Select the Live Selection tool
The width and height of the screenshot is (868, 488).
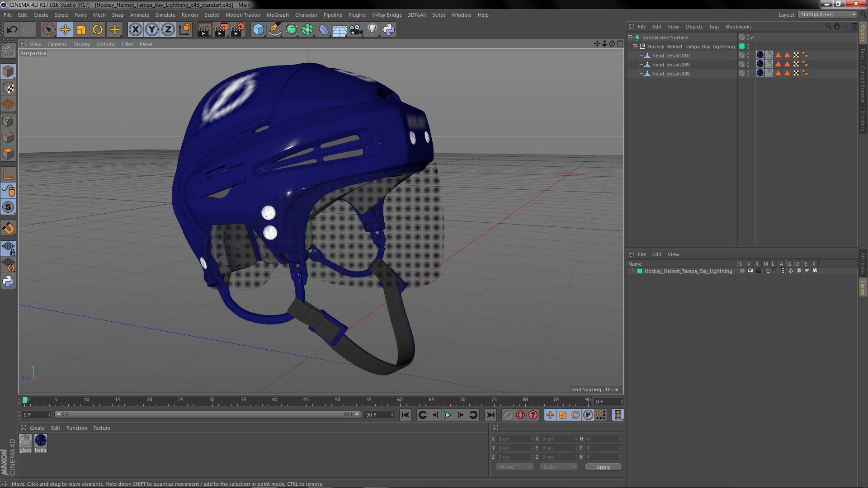coord(48,30)
